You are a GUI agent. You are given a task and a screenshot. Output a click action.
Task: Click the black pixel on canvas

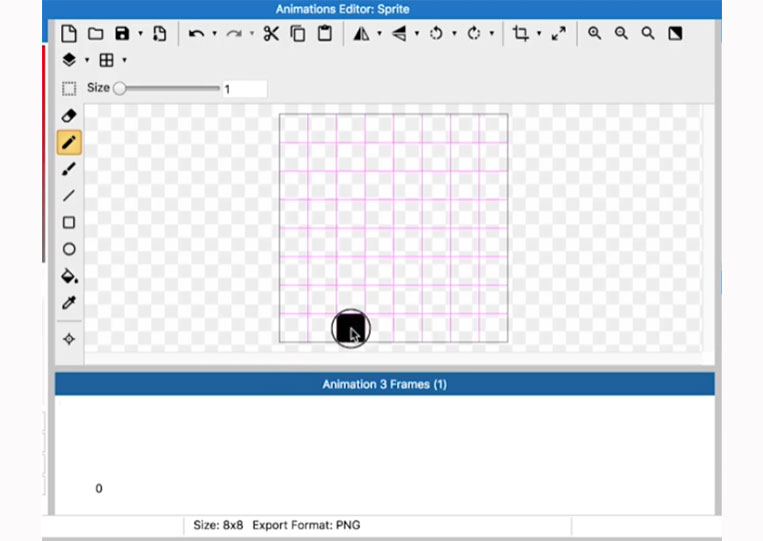pyautogui.click(x=351, y=328)
